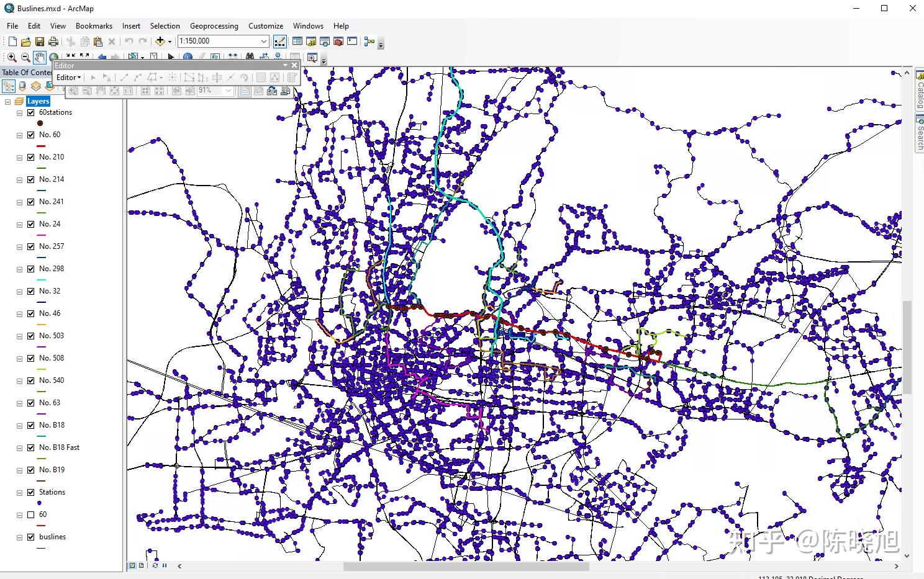
Task: Open the Editor dropdown menu
Action: click(68, 77)
